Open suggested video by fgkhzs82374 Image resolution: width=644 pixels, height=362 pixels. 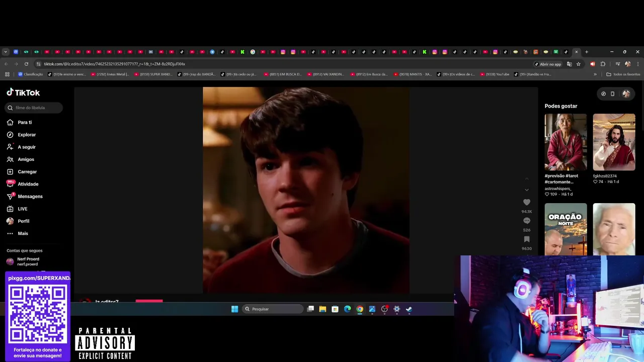pyautogui.click(x=614, y=142)
